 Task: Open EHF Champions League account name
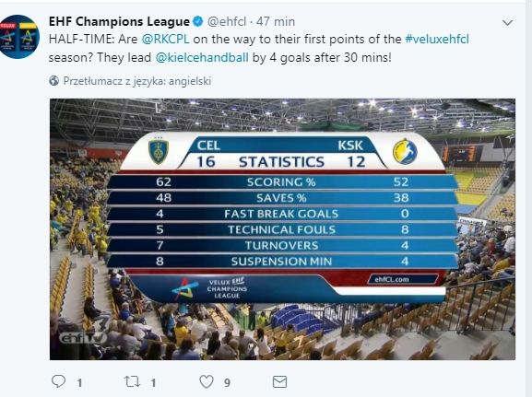119,21
